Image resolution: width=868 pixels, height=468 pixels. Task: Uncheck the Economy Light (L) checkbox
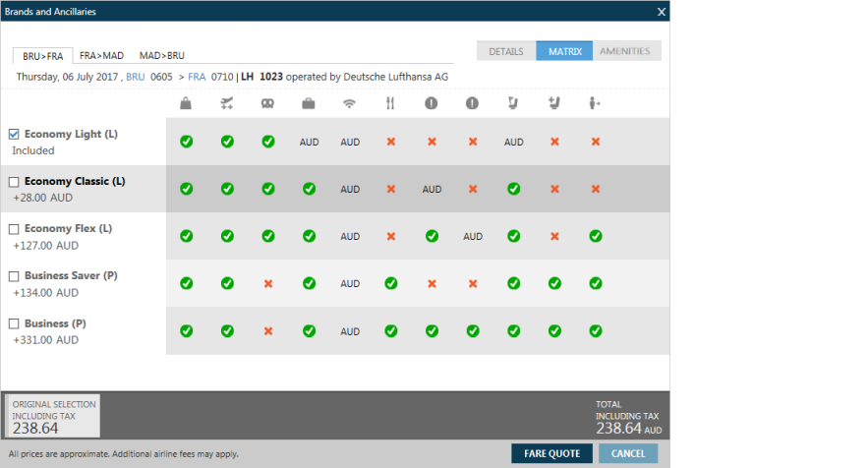14,135
